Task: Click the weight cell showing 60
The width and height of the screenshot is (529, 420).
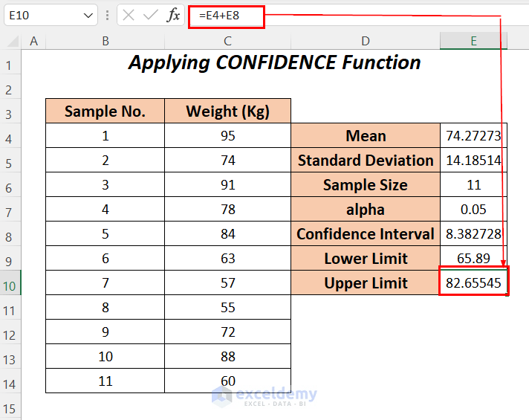Action: point(228,381)
